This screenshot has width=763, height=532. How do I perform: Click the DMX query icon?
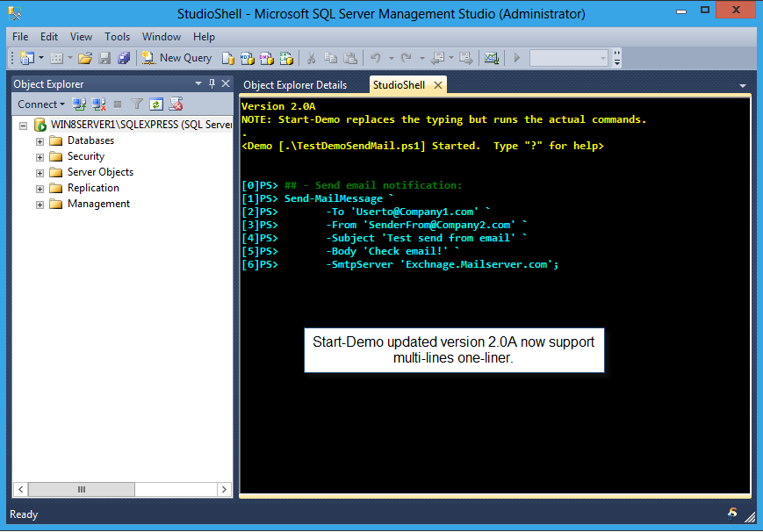coord(267,59)
